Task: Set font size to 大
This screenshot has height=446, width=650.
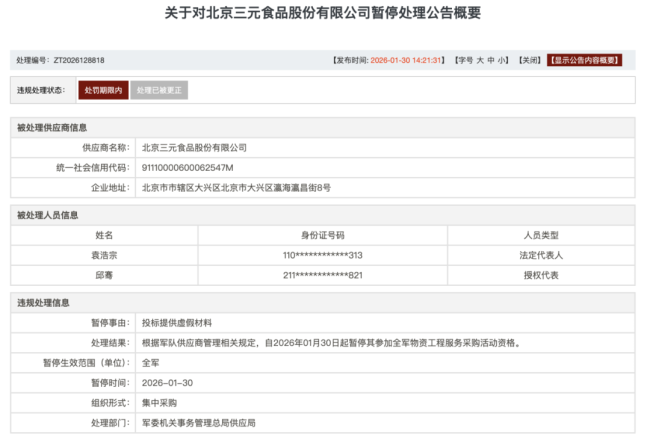Action: [480, 60]
